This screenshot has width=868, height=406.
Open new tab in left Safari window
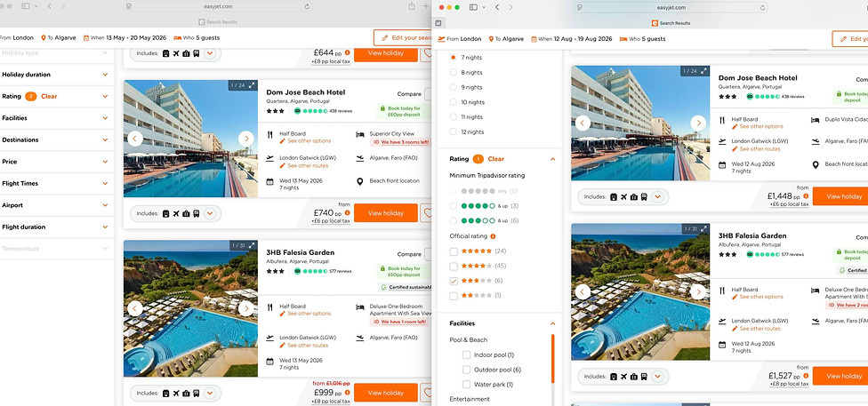coord(426,6)
